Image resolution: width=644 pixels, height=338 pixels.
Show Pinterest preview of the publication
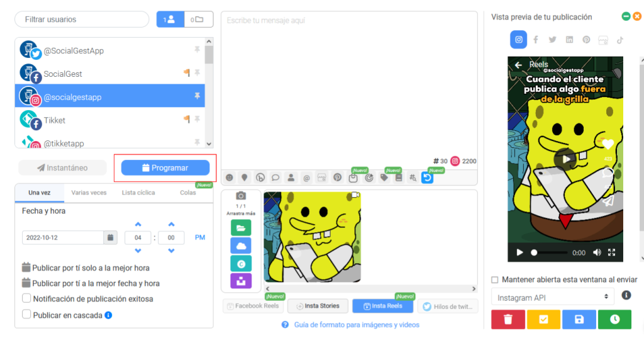586,40
